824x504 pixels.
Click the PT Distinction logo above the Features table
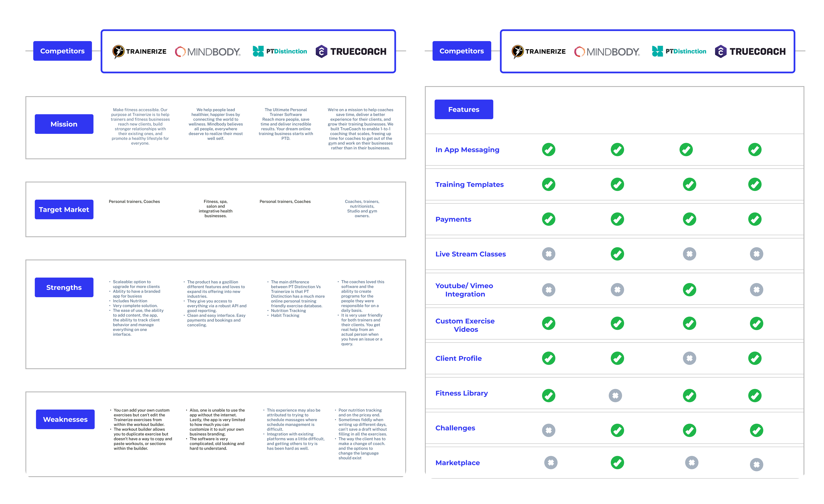tap(679, 51)
